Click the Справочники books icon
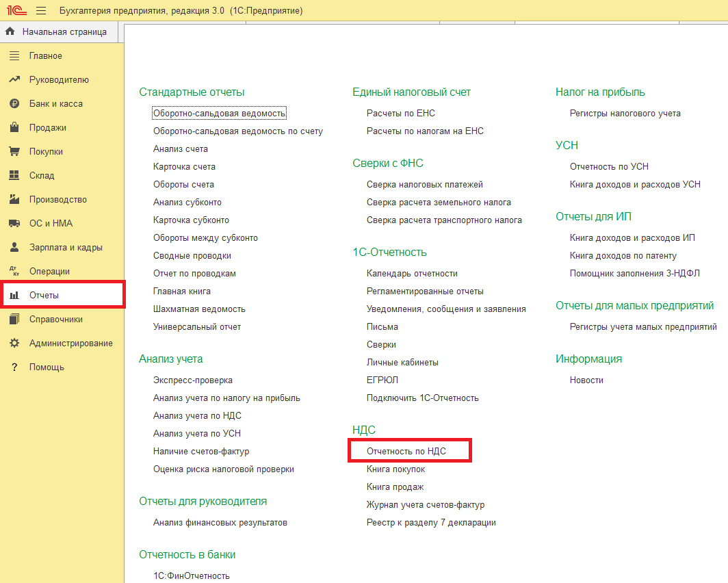The width and height of the screenshot is (728, 583). (14, 320)
